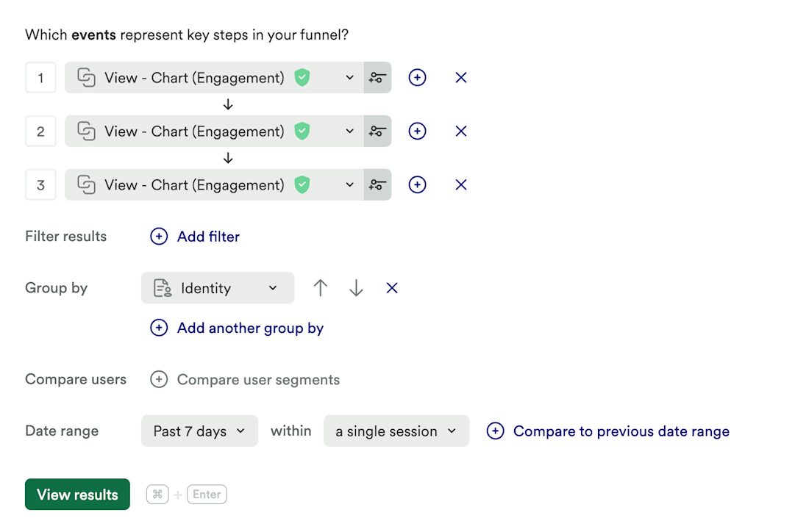Viewport: 809px width, 532px height.
Task: Add a step after funnel step 1
Action: click(x=417, y=78)
